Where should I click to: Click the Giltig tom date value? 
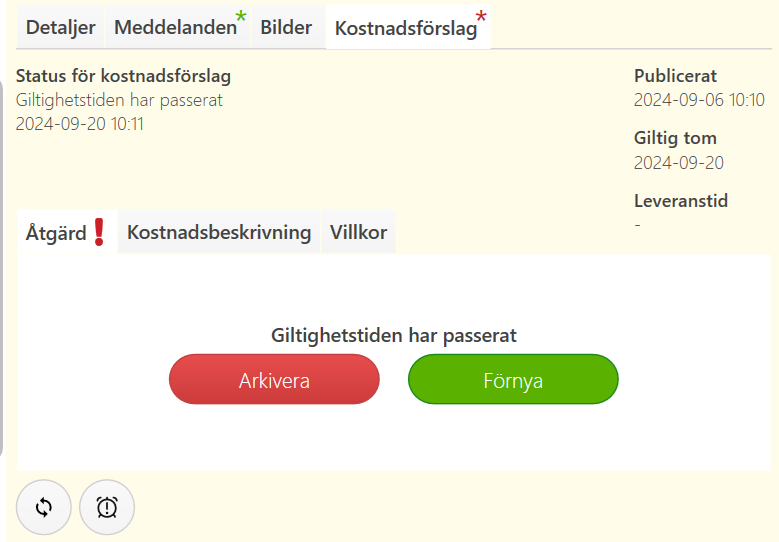[679, 162]
